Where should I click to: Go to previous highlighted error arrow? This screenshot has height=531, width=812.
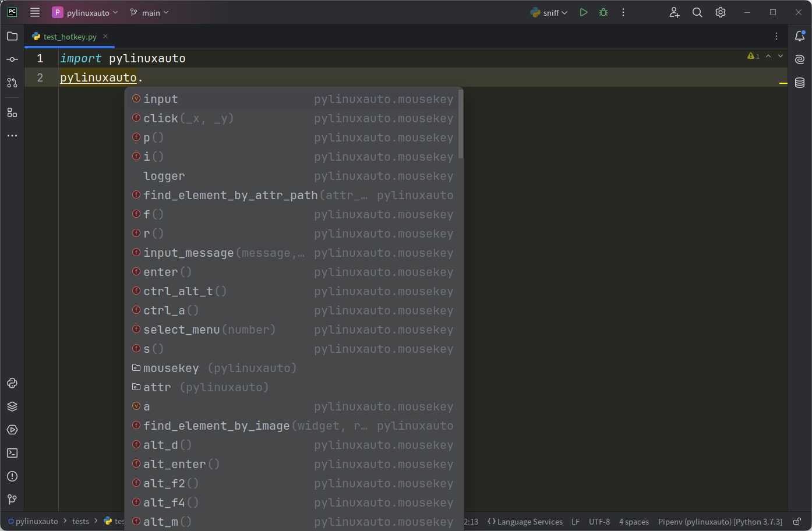[768, 56]
